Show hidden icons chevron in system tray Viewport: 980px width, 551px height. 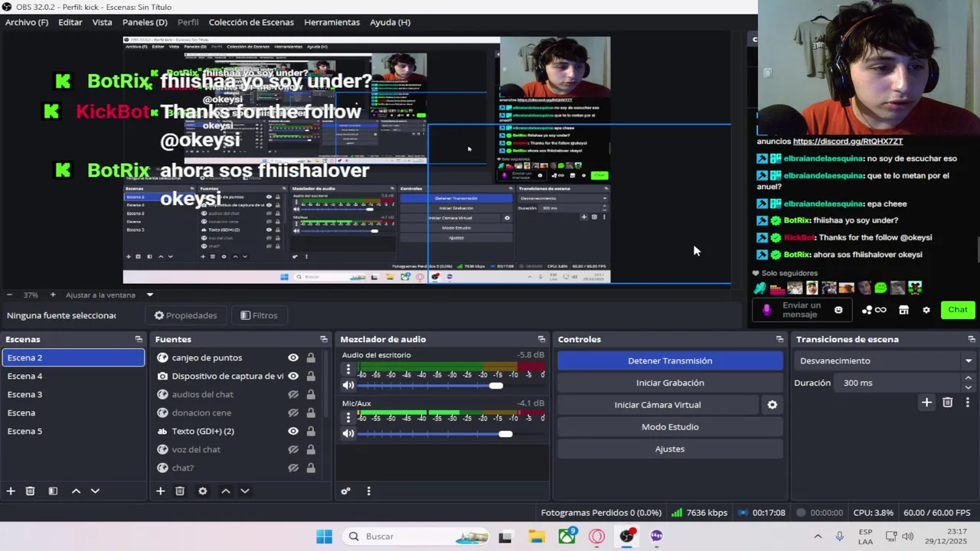[x=818, y=536]
